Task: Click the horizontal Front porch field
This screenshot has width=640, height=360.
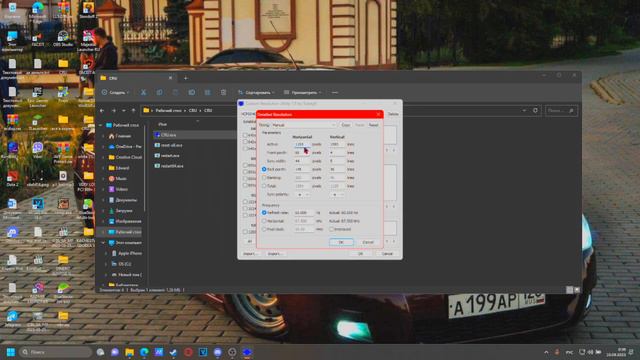Action: tap(302, 153)
